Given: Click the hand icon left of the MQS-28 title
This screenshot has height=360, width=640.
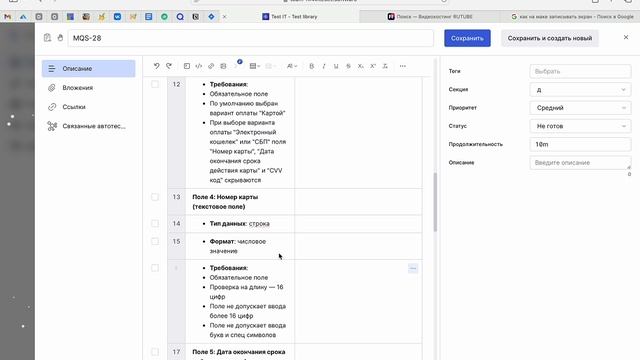Looking at the screenshot, I should [60, 38].
